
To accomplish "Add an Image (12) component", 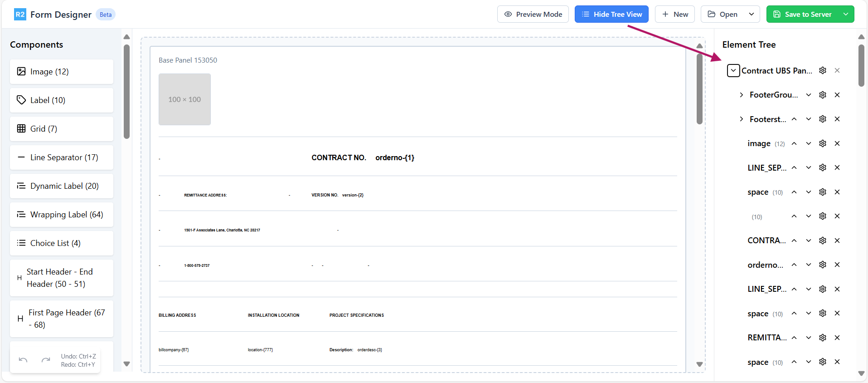I will click(x=62, y=72).
